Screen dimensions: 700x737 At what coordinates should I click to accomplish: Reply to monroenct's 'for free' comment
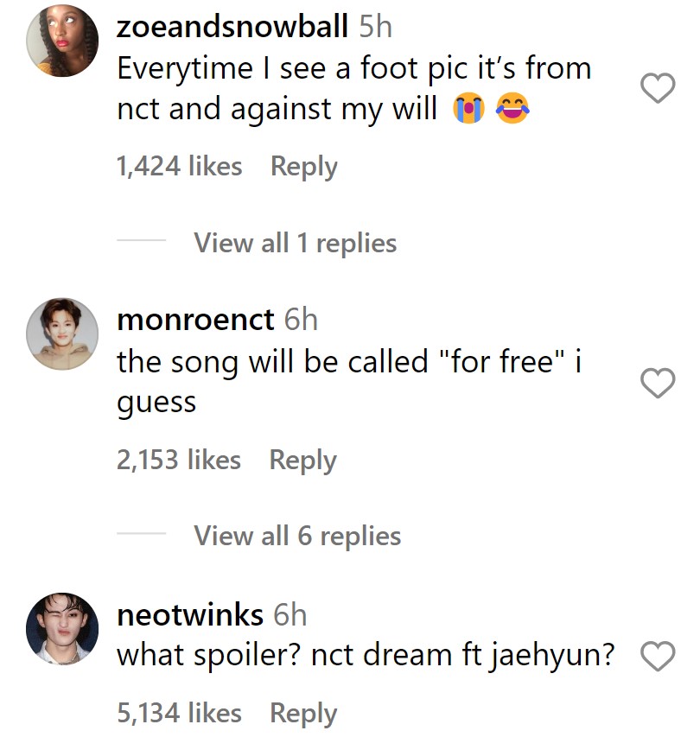pyautogui.click(x=302, y=461)
